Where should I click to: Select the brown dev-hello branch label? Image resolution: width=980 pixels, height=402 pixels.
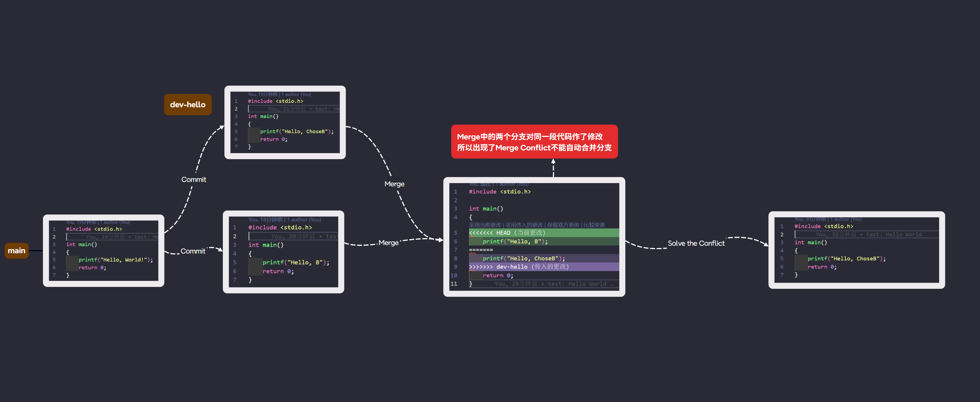(187, 105)
